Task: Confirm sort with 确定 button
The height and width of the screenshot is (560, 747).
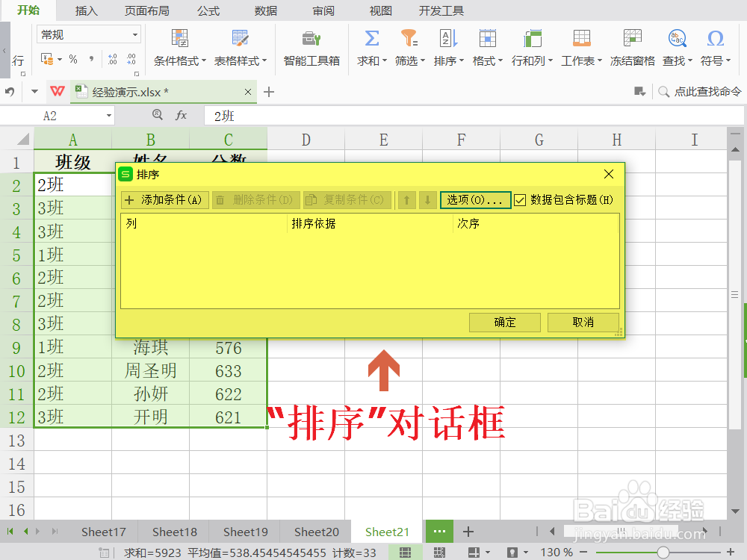Action: click(504, 323)
